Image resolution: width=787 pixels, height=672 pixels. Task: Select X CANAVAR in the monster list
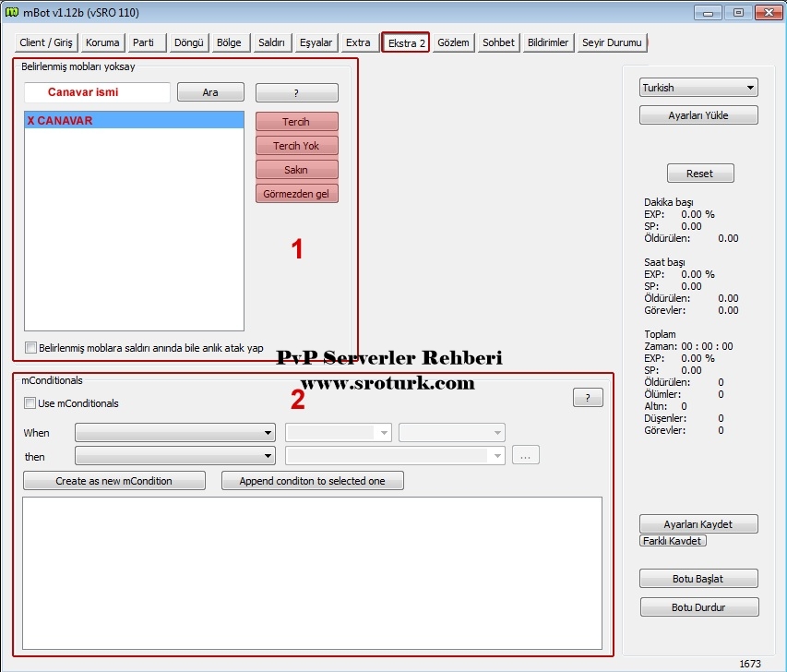[134, 121]
